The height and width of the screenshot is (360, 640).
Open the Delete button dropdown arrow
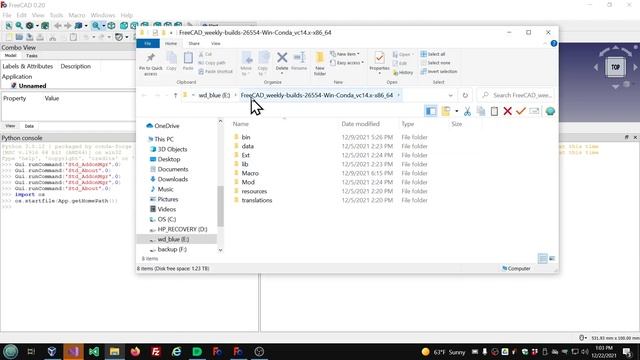pyautogui.click(x=282, y=73)
